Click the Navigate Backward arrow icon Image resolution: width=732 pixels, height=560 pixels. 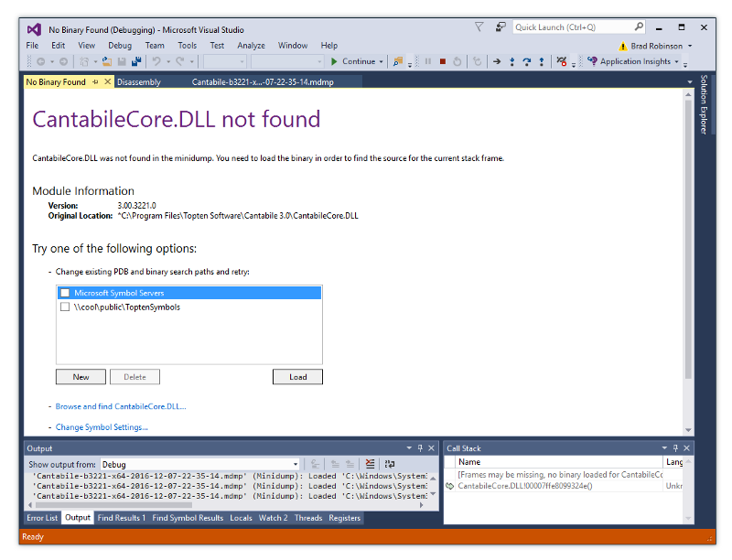click(40, 61)
